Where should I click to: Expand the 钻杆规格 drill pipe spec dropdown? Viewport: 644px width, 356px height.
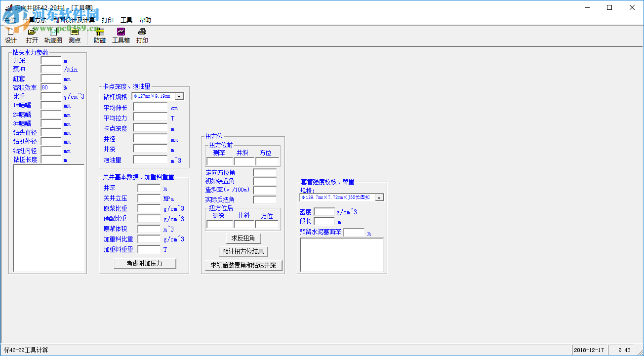tap(179, 97)
